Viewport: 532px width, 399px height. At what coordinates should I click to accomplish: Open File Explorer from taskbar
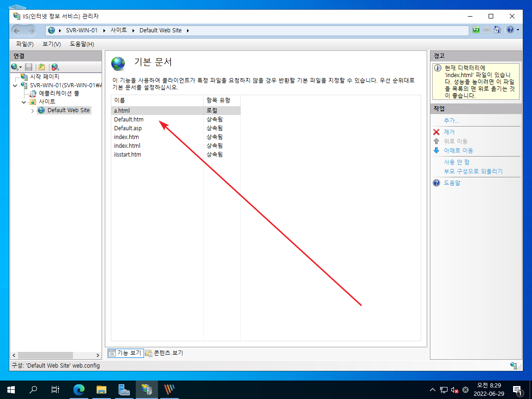pos(102,389)
